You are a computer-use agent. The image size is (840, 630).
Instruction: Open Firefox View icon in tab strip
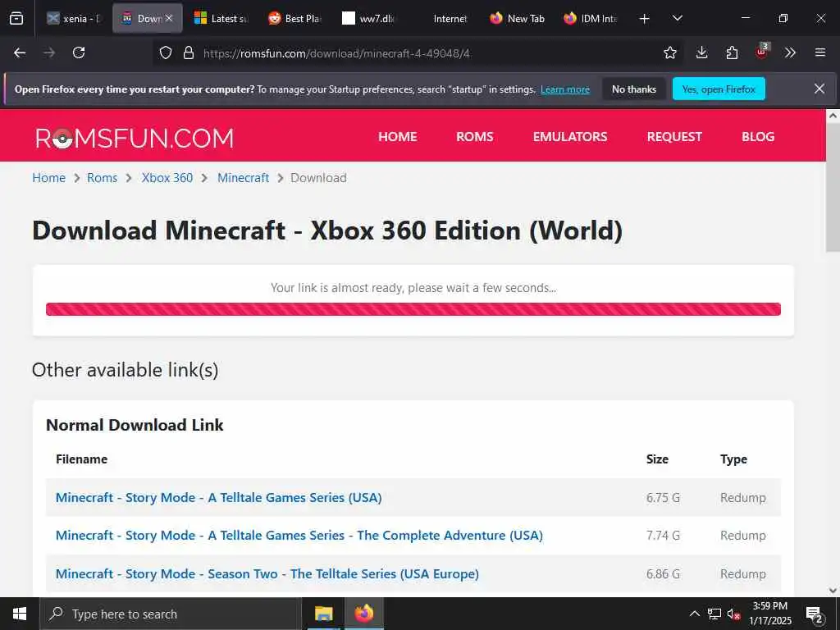point(16,18)
